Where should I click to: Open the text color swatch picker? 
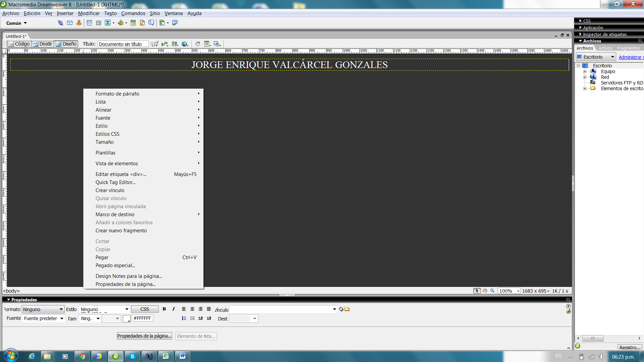tap(126, 318)
